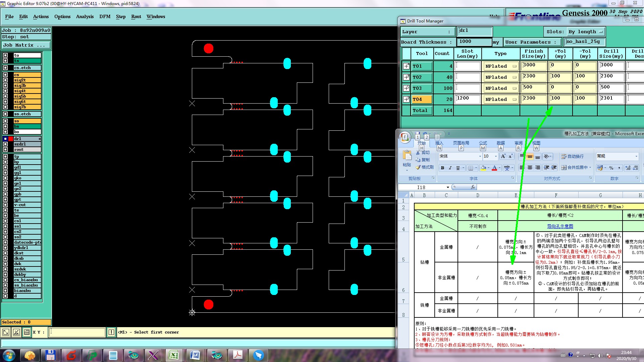This screenshot has height=362, width=644.
Task: Open the Excel font name dropdown
Action: tap(480, 156)
